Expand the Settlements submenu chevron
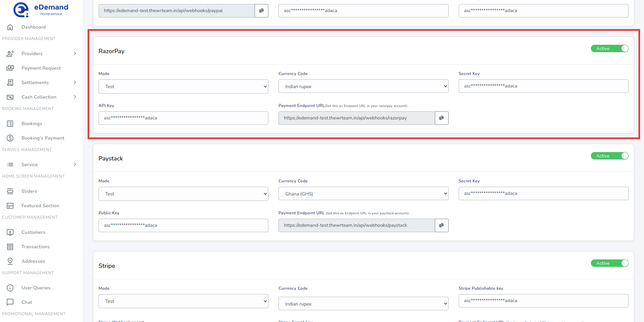The height and width of the screenshot is (322, 644). point(75,82)
